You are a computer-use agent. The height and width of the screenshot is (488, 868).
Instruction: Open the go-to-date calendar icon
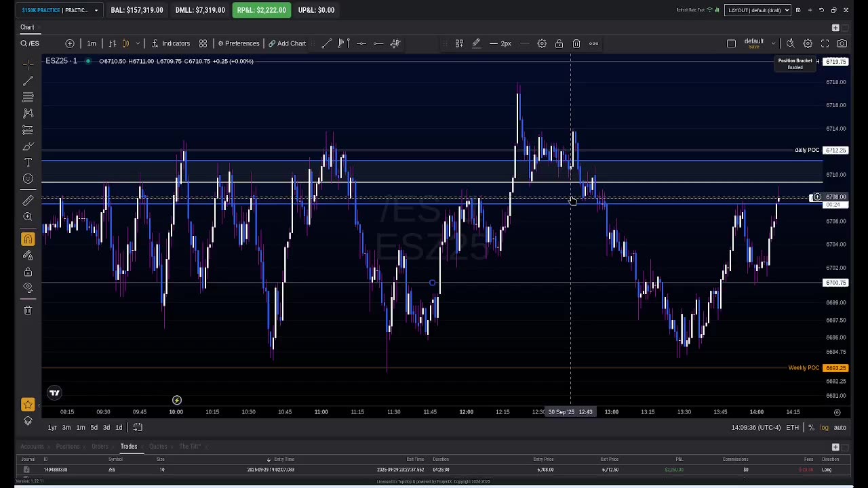[138, 428]
